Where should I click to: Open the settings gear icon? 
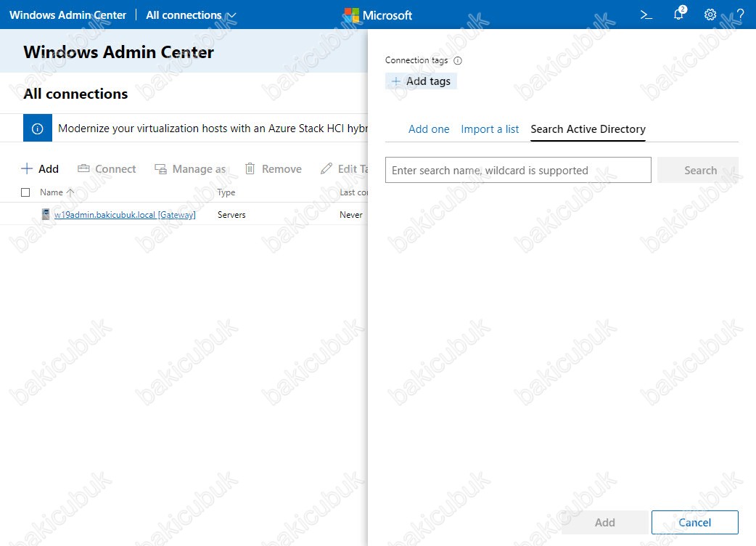point(710,15)
